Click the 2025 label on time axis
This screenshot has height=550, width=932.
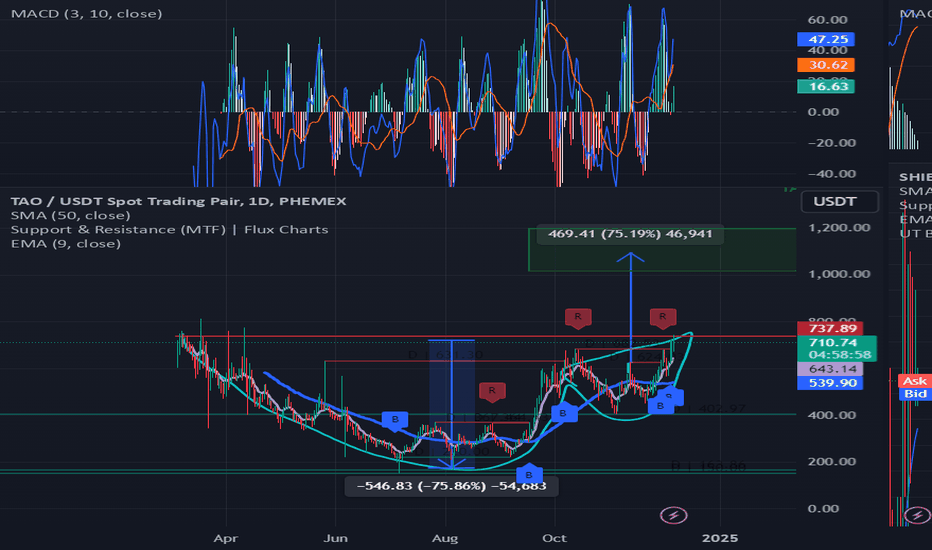[720, 538]
